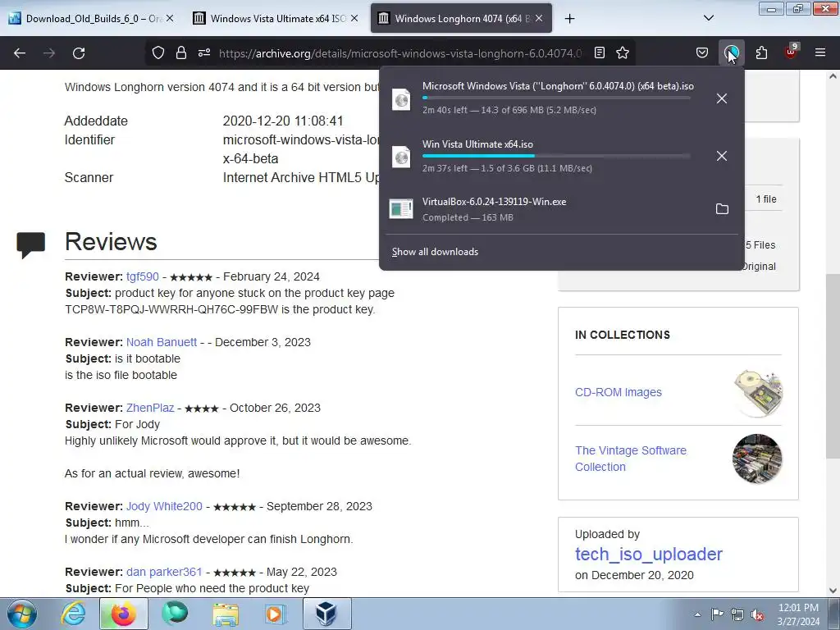840x630 pixels.
Task: Open Action Center flag in tray
Action: (716, 614)
